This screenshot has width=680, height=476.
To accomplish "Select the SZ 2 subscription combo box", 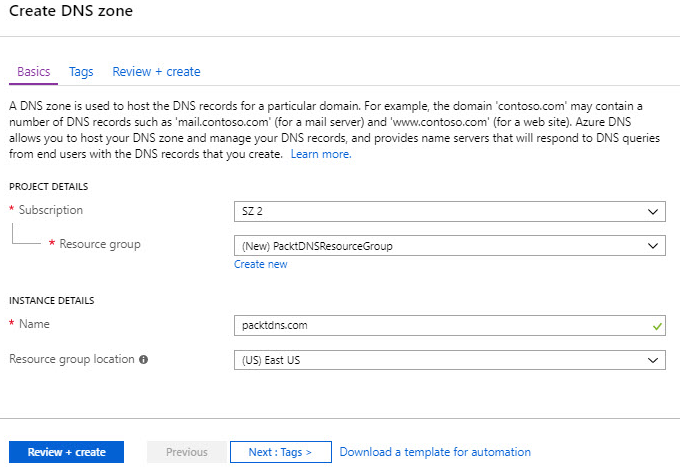I will tap(450, 212).
